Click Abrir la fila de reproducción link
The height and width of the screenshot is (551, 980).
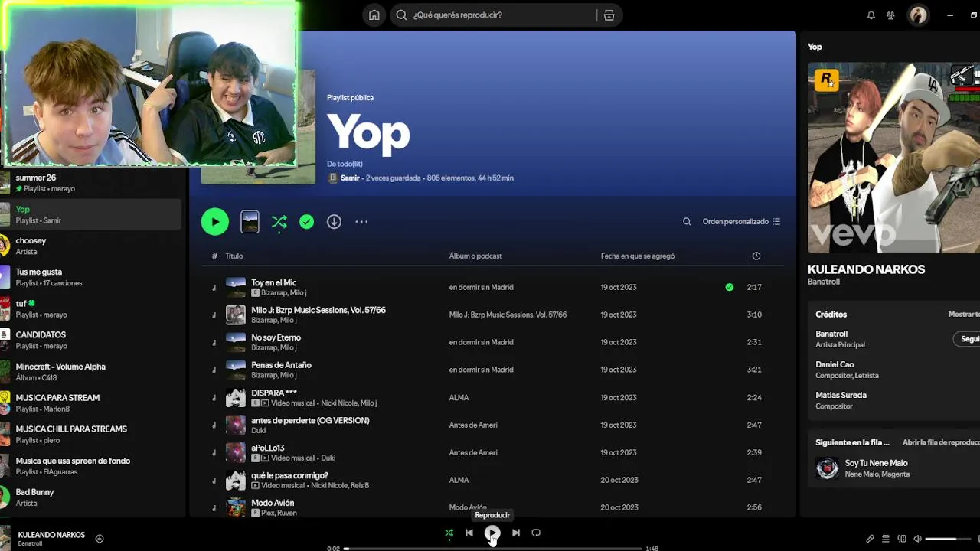(941, 442)
